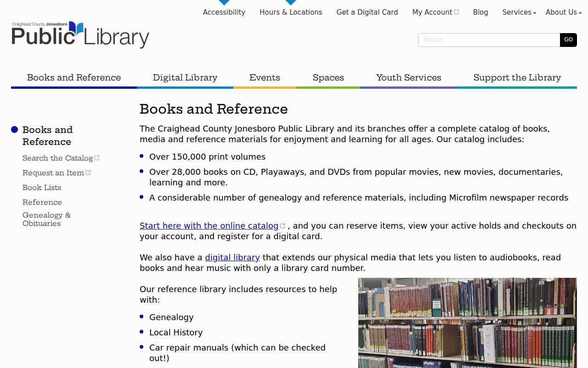
Task: Focus the site Search input field
Action: pyautogui.click(x=489, y=40)
